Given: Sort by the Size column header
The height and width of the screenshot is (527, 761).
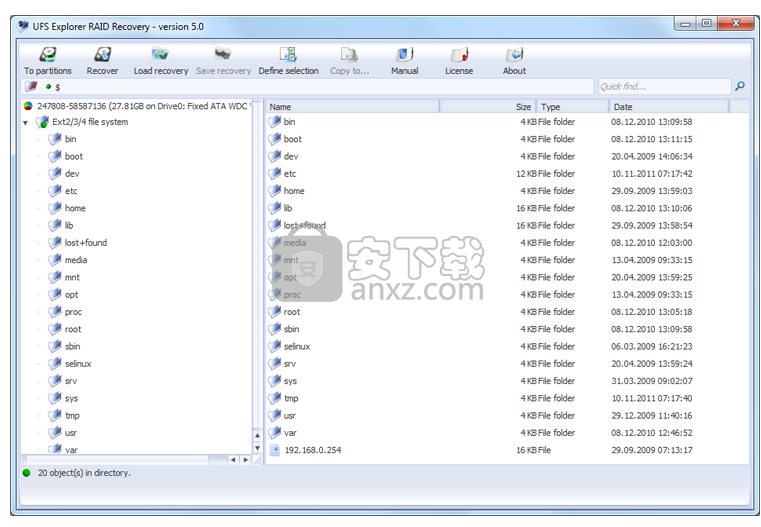Looking at the screenshot, I should [x=488, y=106].
